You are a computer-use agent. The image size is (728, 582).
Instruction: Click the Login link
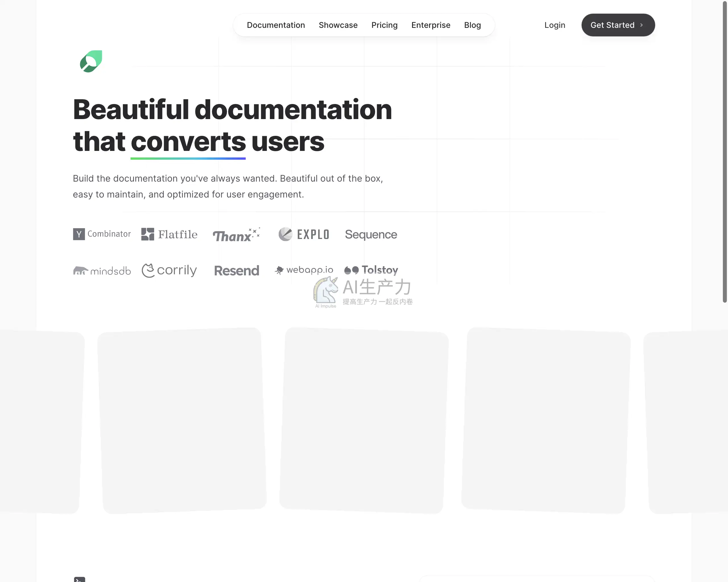click(555, 25)
